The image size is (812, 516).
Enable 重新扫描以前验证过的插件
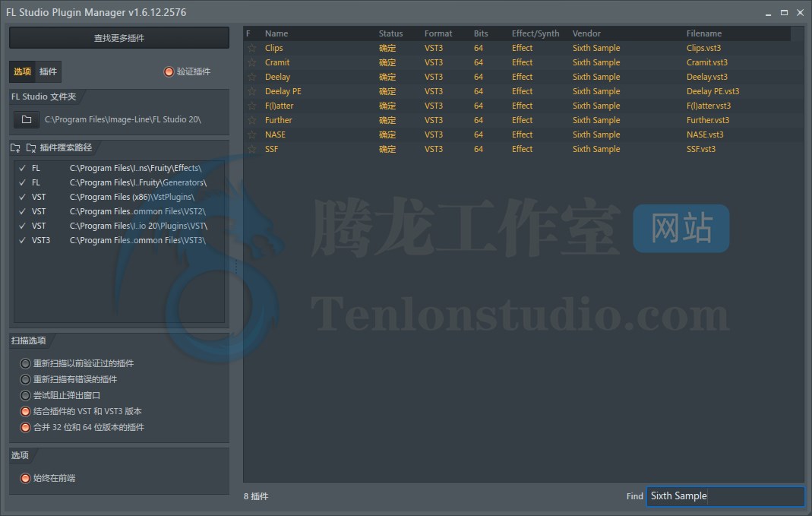tap(25, 363)
